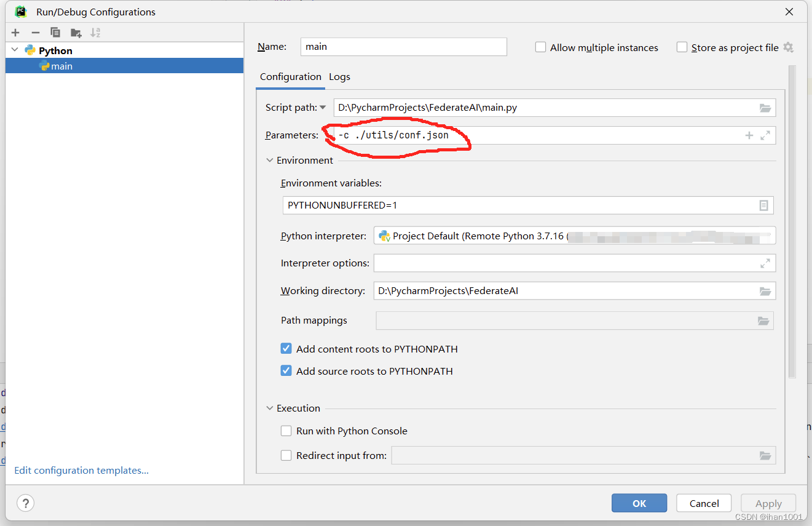Browse for the Working directory folder
Screen dimensions: 812x526
765,291
